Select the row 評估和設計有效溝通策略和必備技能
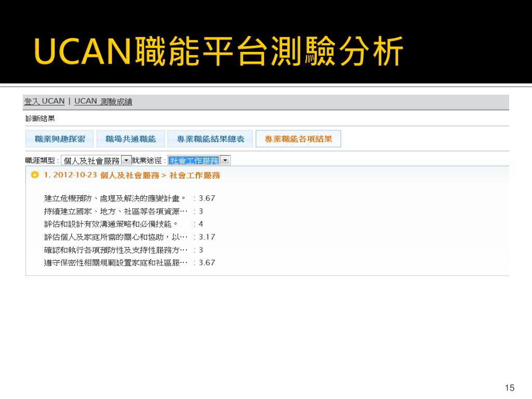 coord(124,224)
